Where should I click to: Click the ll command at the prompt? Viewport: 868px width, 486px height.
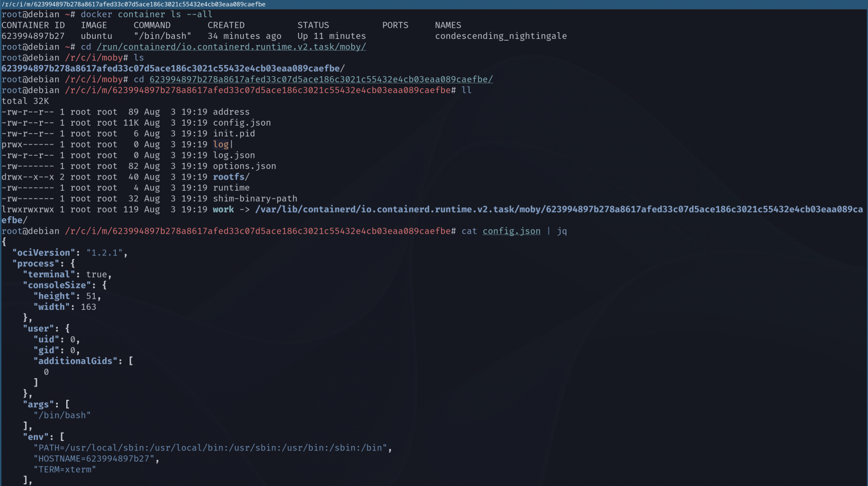466,90
